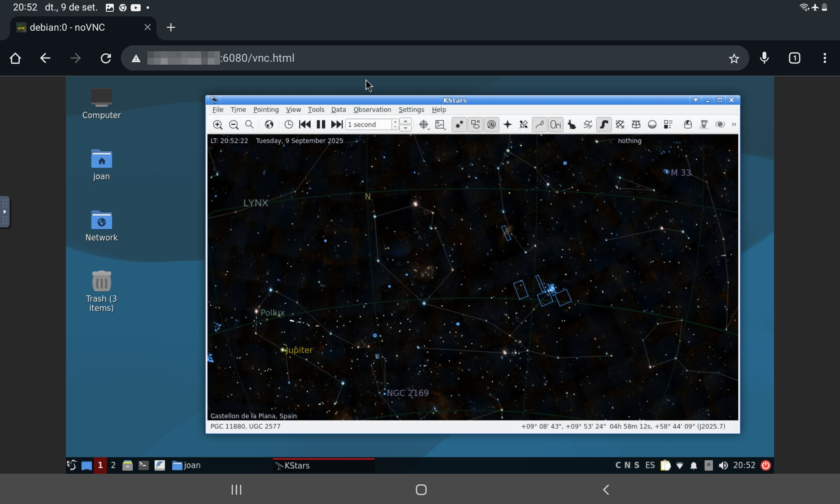Open the plain magnifier Find Object tool

click(x=249, y=124)
